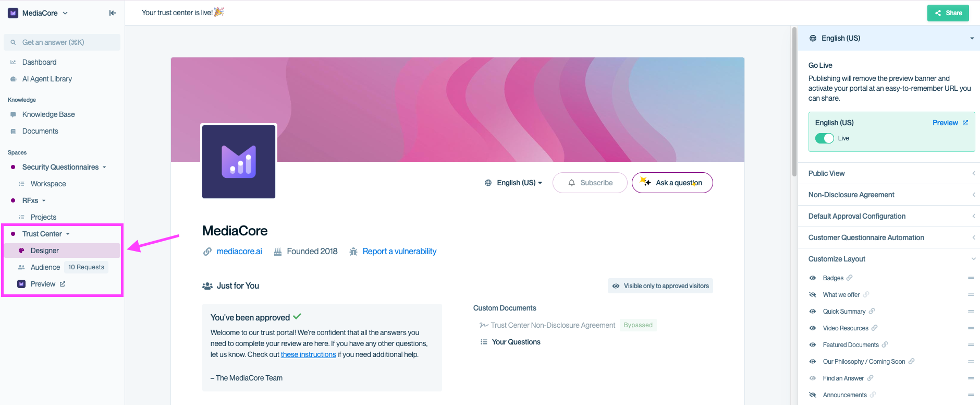Screen dimensions: 980x405
Task: Click the MediaCore logo thumbnail on banner
Action: coord(239,161)
